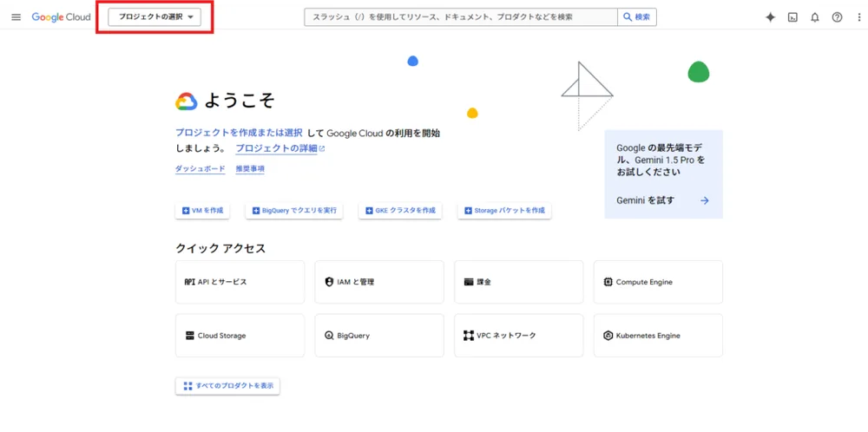Image resolution: width=868 pixels, height=432 pixels.
Task: Open the hamburger navigation menu
Action: [x=16, y=17]
